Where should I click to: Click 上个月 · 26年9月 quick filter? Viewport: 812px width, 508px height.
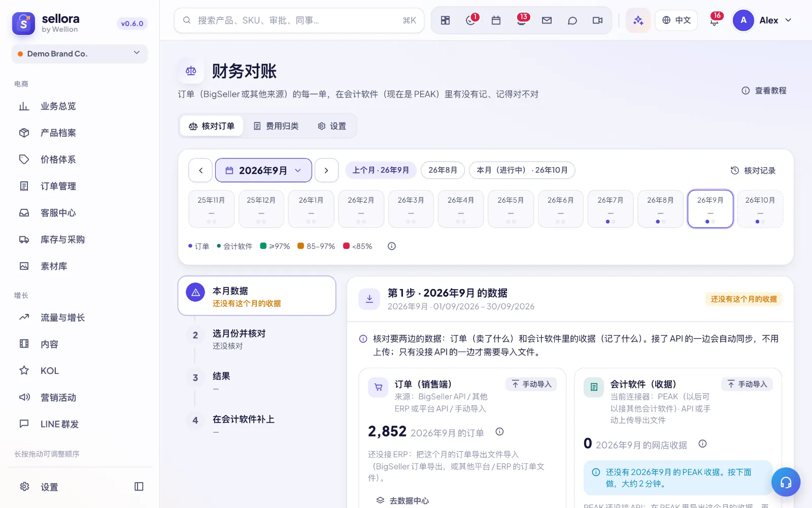pos(381,170)
